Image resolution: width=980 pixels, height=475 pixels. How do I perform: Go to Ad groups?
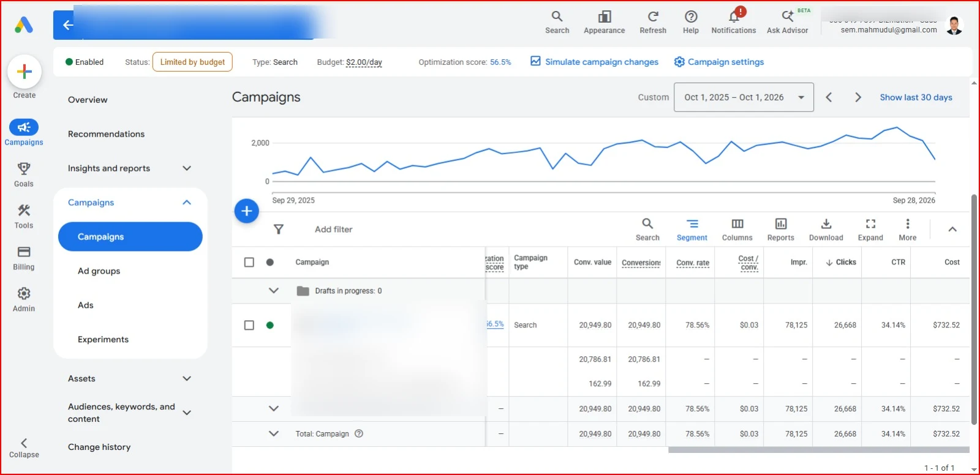pos(99,271)
